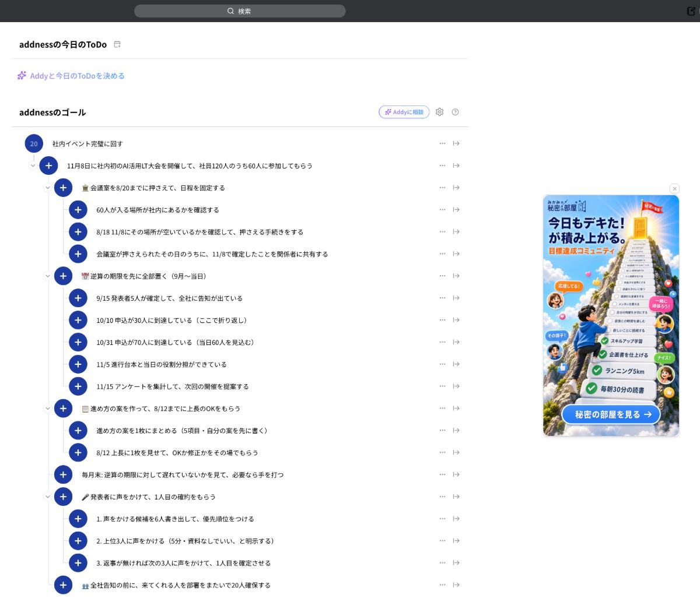Collapse the 11月8日に社内初のAI活用LT大会 goal
700x598 pixels.
point(33,166)
